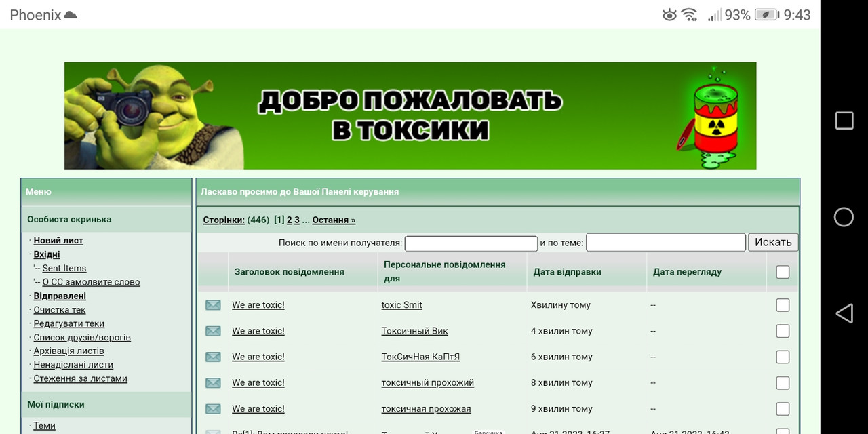The image size is (868, 434).
Task: Open О СС замолвите слово subfolder
Action: (x=92, y=282)
